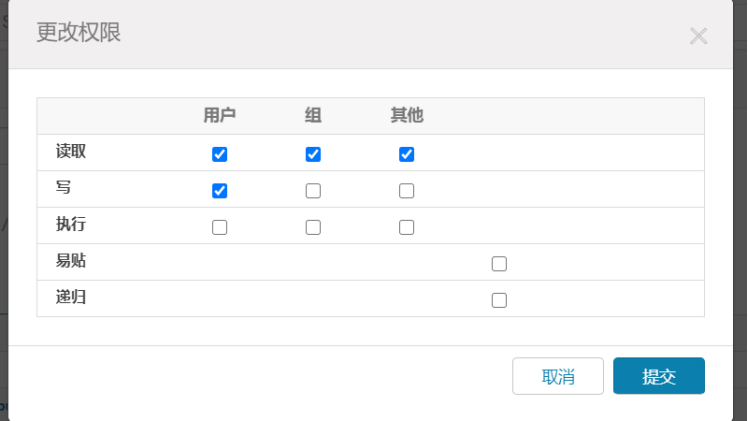The width and height of the screenshot is (748, 421).
Task: Click the 取消 cancel button
Action: tap(558, 377)
